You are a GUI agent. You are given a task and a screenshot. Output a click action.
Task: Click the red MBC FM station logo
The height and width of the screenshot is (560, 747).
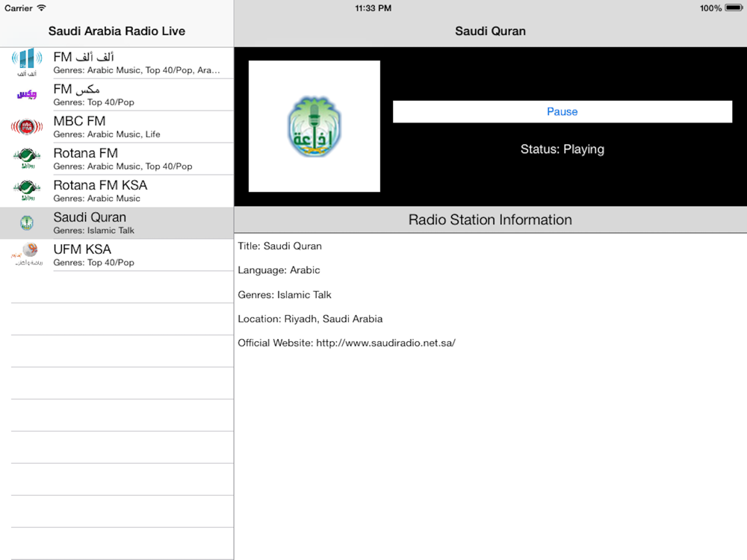27,127
